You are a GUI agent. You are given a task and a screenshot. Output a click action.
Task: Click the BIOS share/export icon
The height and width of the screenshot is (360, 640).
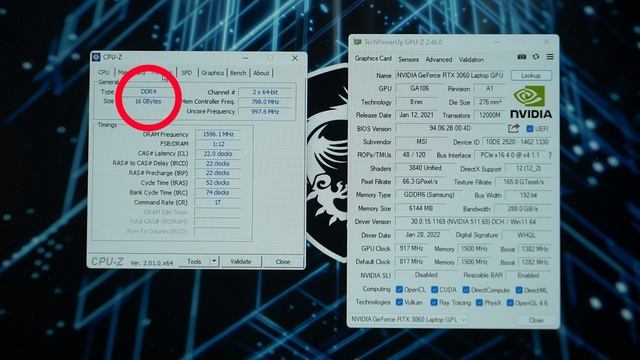pos(513,129)
